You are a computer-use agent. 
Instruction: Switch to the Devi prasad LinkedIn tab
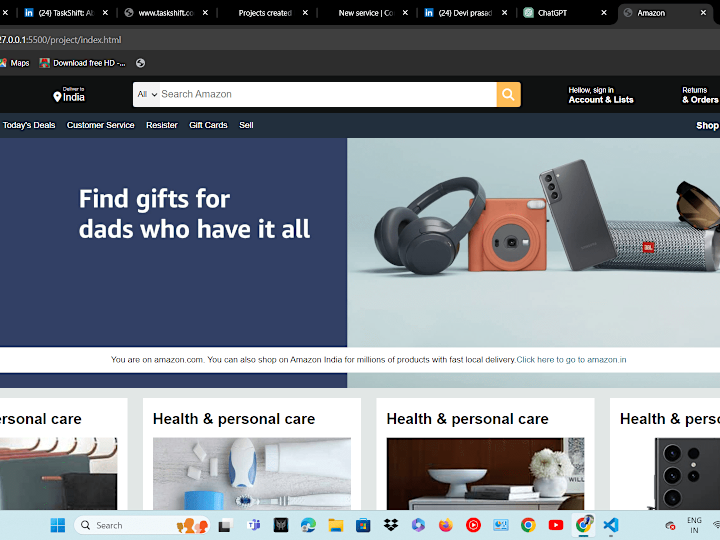pos(465,13)
